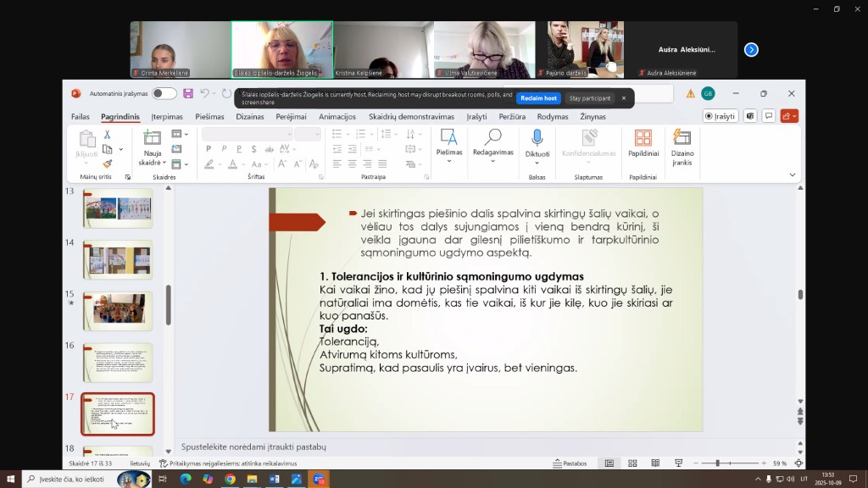Switch to Slide Sorter view
Screen dimensions: 868x488
pos(632,463)
